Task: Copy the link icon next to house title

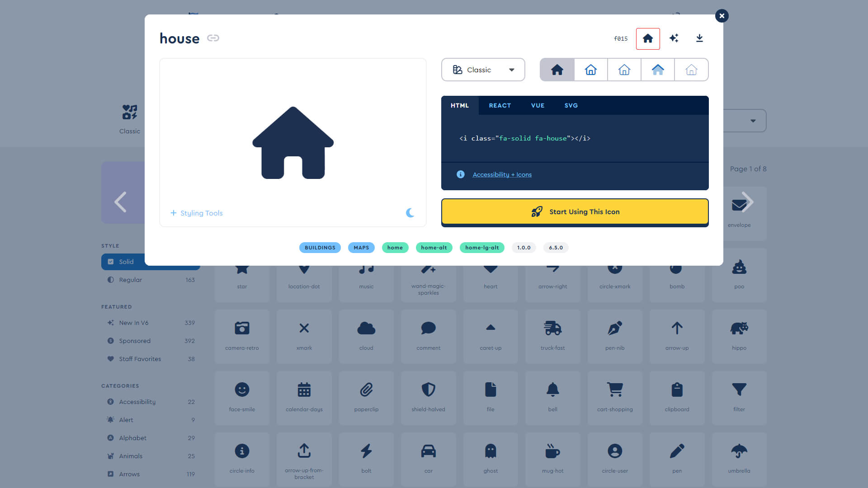Action: pyautogui.click(x=213, y=38)
